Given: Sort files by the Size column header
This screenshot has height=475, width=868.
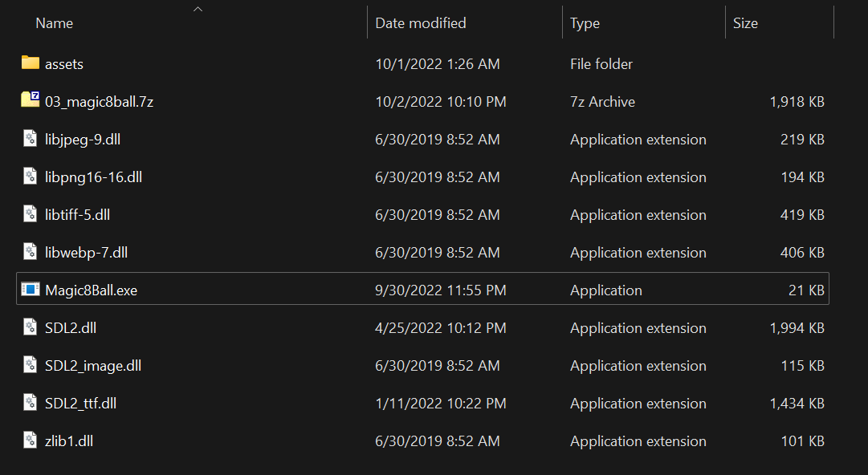Looking at the screenshot, I should [x=745, y=22].
